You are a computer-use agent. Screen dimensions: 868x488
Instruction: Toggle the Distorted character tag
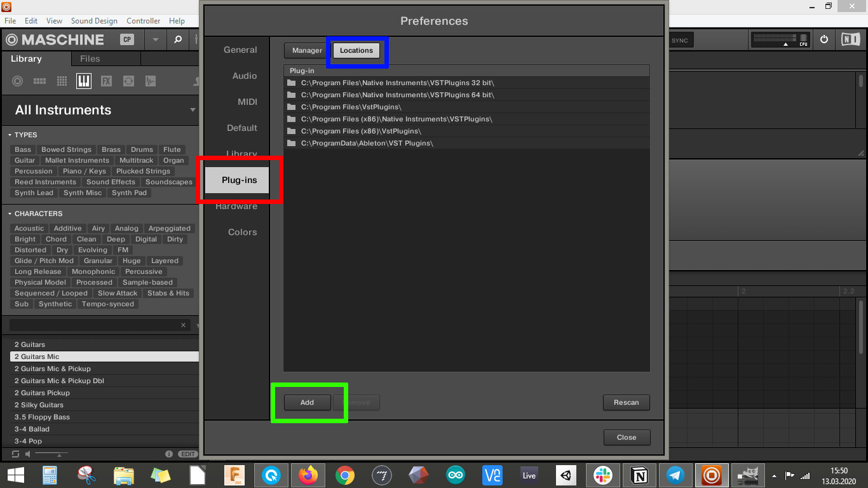pos(31,250)
